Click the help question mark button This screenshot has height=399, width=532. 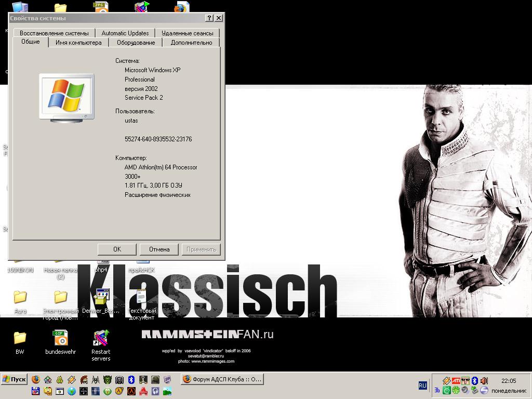point(209,18)
